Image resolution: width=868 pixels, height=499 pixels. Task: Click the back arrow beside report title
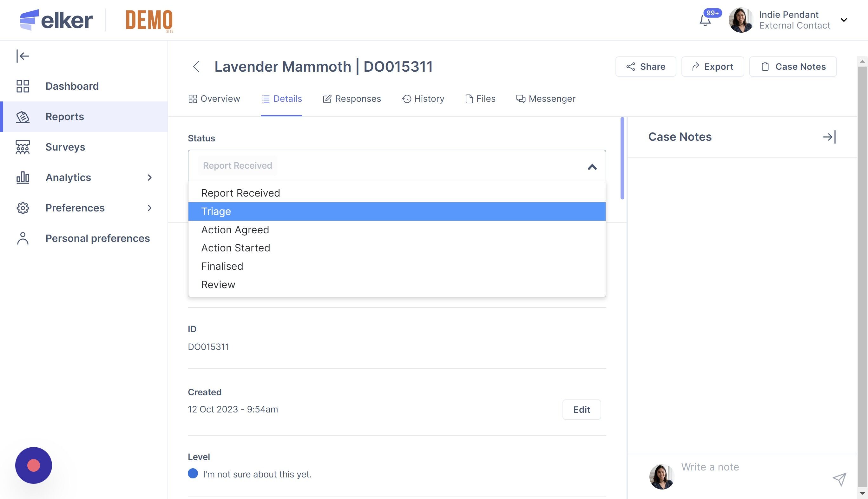196,67
